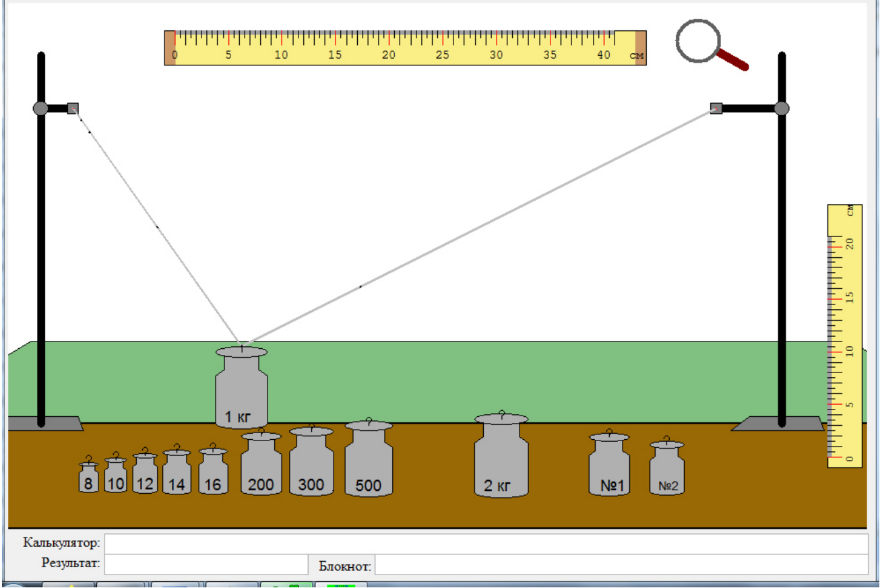Pick the 12 gram weight
The height and width of the screenshot is (588, 880).
145,471
